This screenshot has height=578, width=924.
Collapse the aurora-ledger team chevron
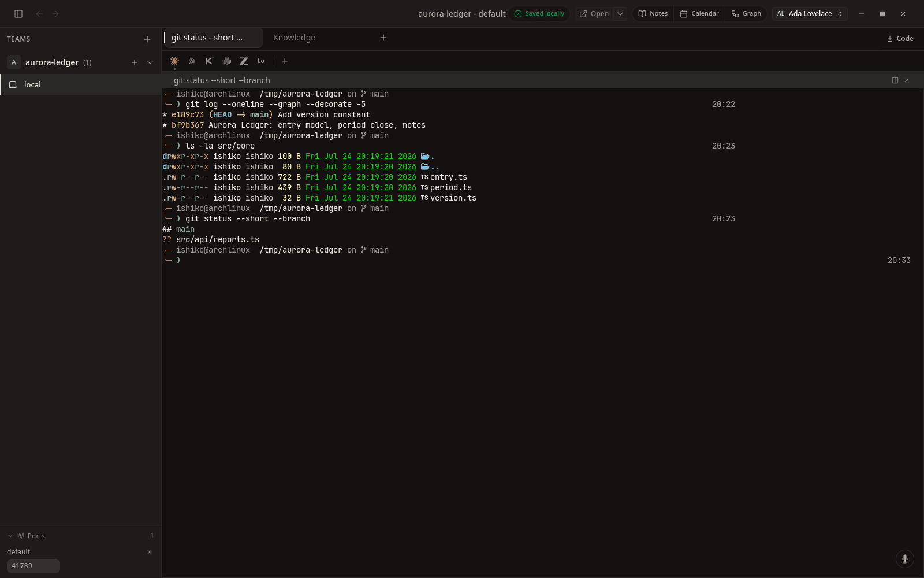click(150, 62)
